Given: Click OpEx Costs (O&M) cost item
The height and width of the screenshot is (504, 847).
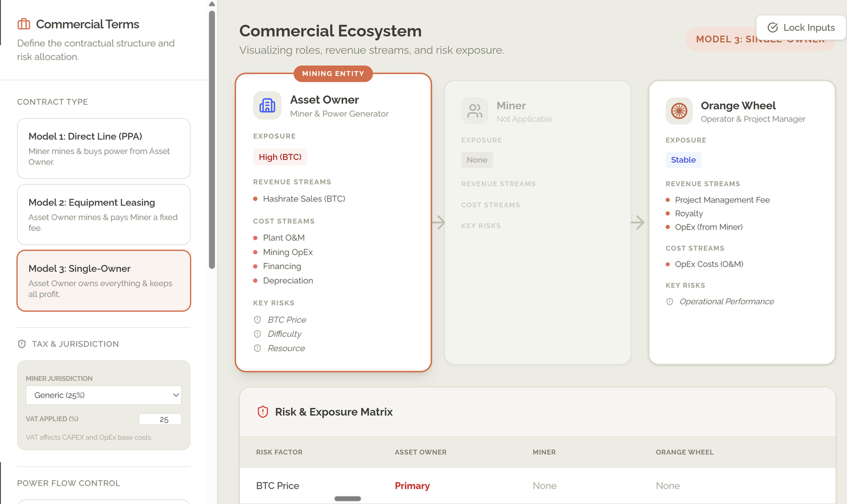Looking at the screenshot, I should pos(709,264).
